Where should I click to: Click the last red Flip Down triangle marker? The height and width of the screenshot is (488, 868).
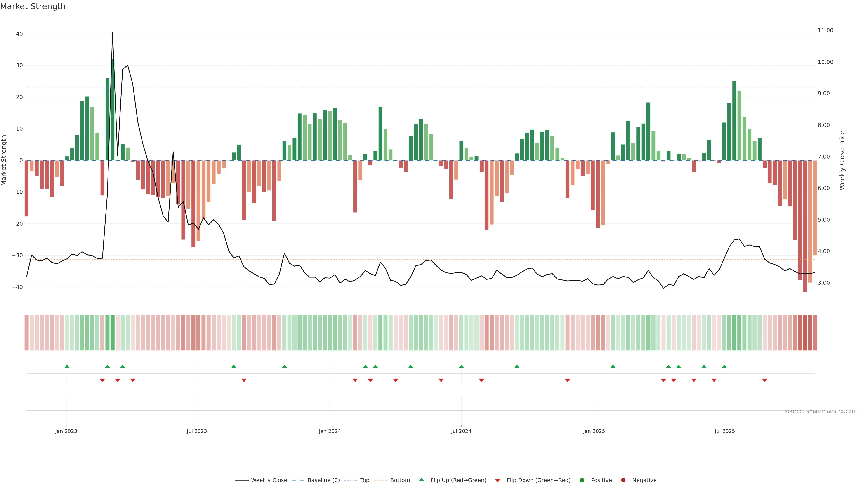(x=764, y=380)
